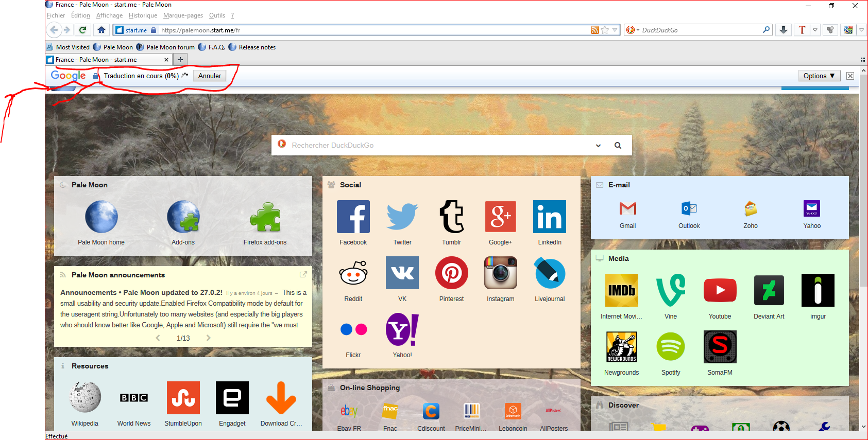The image size is (868, 440).
Task: Open the Google+ icon
Action: click(x=501, y=217)
